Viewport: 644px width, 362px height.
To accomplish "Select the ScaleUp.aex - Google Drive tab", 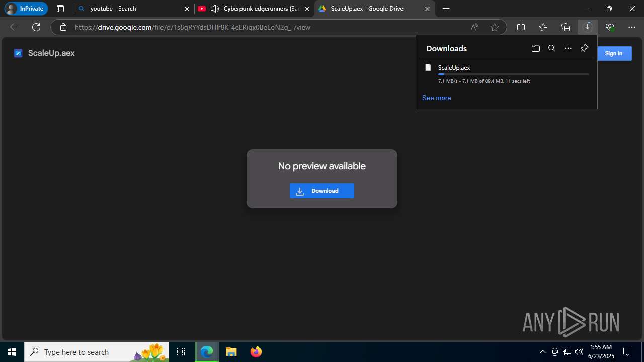I will coord(374,9).
